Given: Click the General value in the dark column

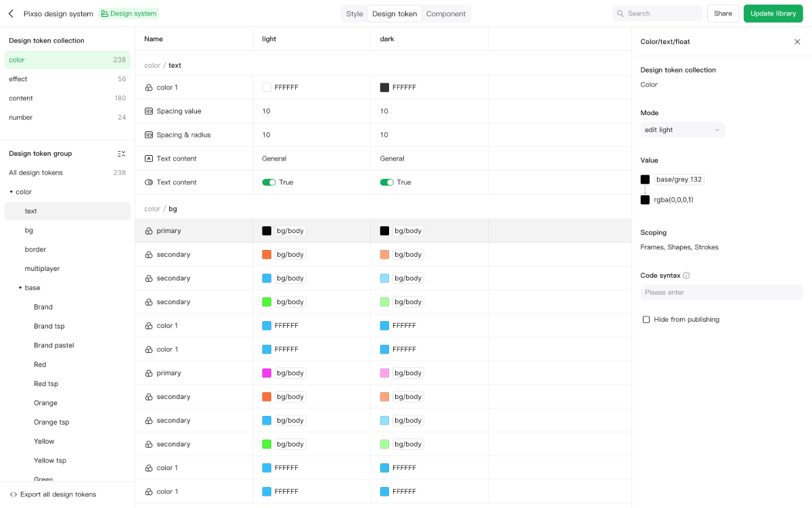Looking at the screenshot, I should point(392,158).
